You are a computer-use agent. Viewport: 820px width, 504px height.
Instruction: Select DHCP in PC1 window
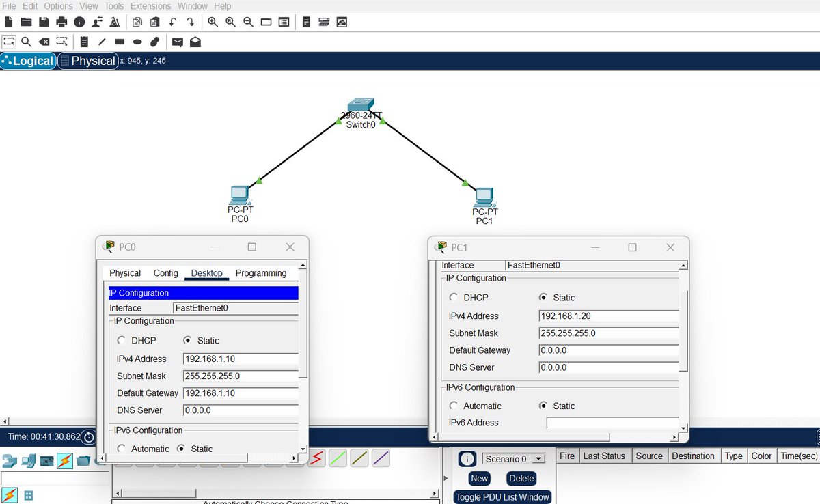(x=454, y=298)
